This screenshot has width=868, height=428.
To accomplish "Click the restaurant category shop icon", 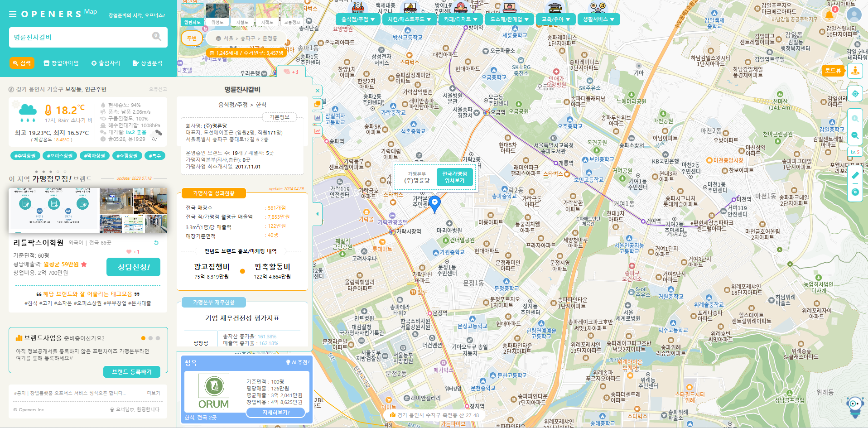I will [x=358, y=7].
